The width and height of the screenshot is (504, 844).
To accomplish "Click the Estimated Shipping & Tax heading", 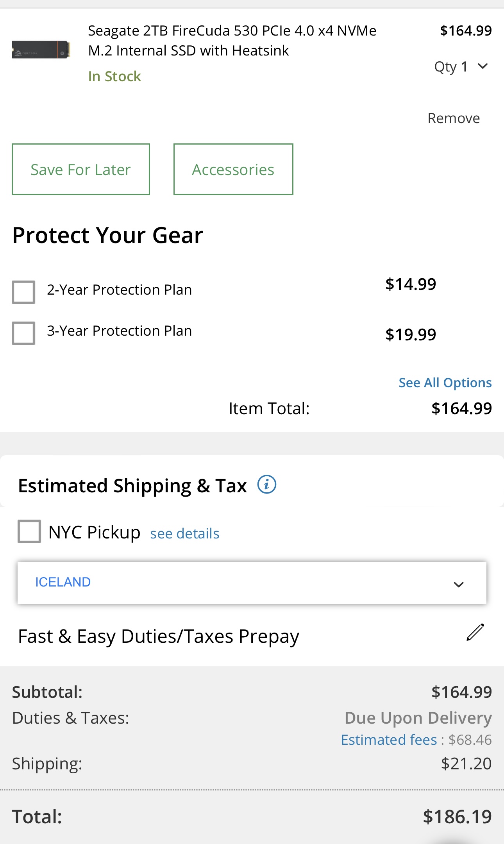I will point(132,486).
